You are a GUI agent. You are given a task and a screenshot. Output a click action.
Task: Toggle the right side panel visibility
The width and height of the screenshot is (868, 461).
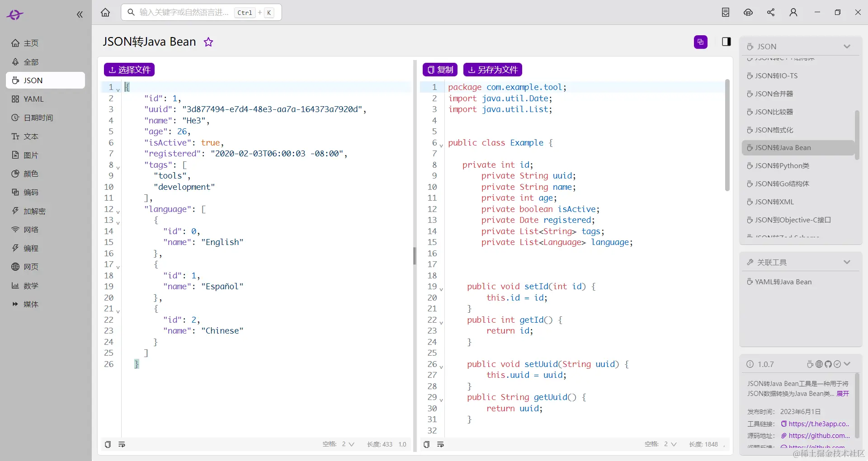pos(726,42)
